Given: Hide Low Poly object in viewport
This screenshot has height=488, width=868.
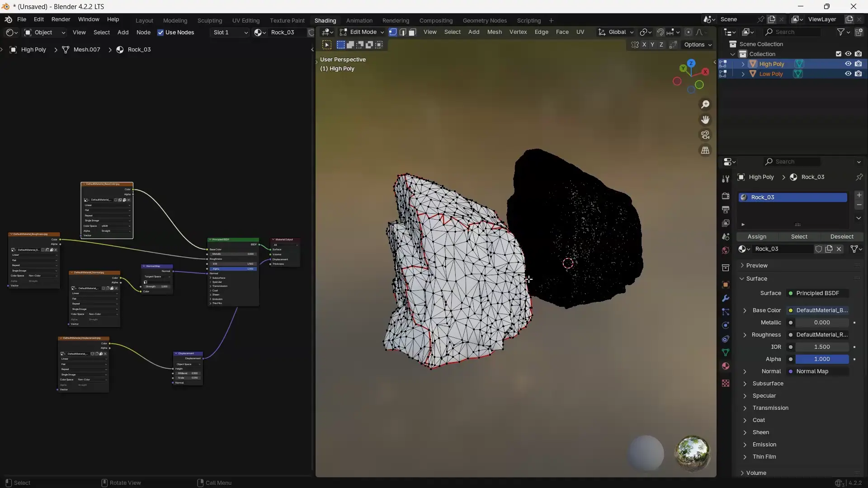Looking at the screenshot, I should coord(848,74).
